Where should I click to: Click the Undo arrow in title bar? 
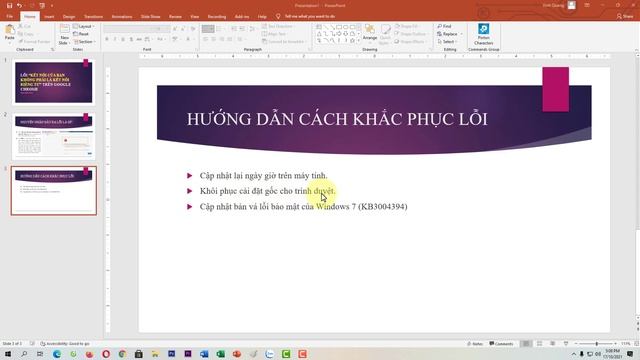coord(19,6)
